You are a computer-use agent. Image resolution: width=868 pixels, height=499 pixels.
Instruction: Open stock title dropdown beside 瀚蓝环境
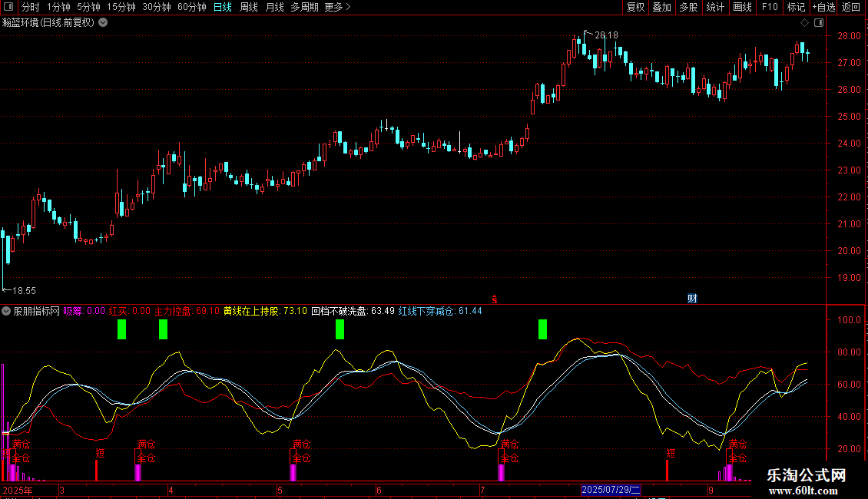[x=103, y=23]
